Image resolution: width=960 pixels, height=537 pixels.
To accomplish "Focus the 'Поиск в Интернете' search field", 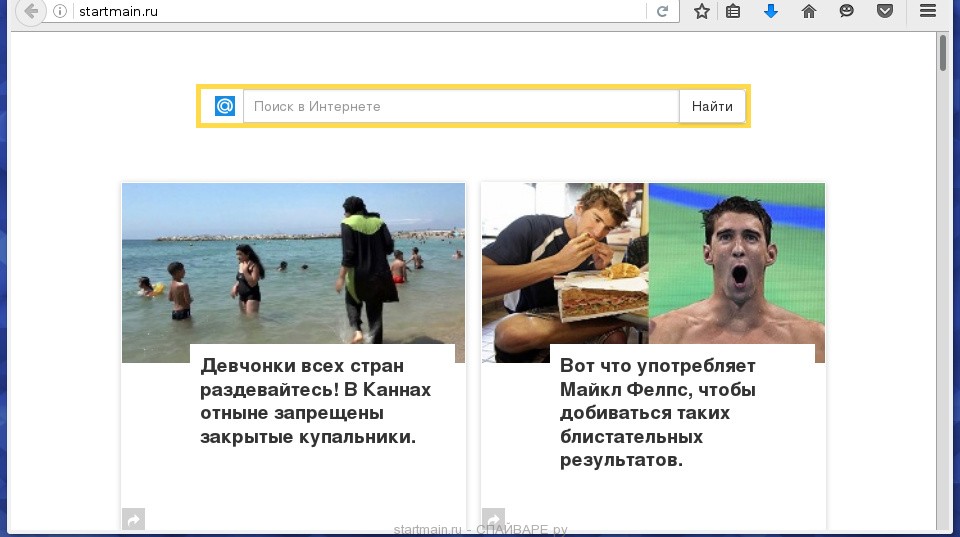I will coord(461,106).
